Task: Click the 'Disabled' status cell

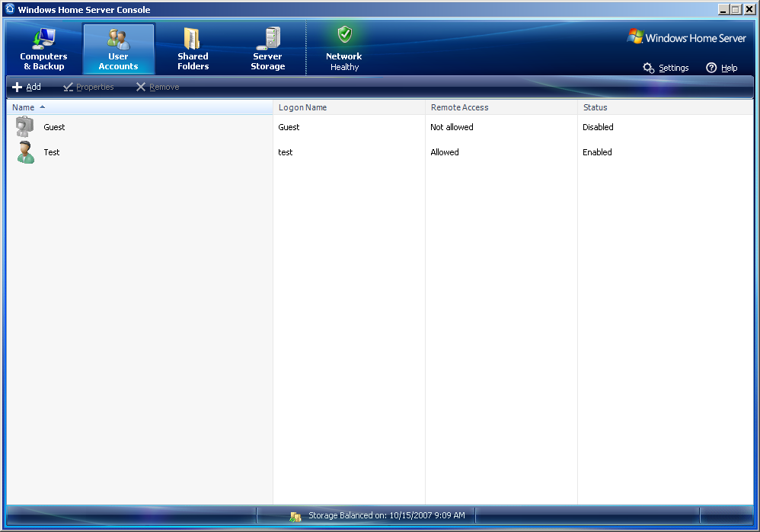Action: pos(598,127)
